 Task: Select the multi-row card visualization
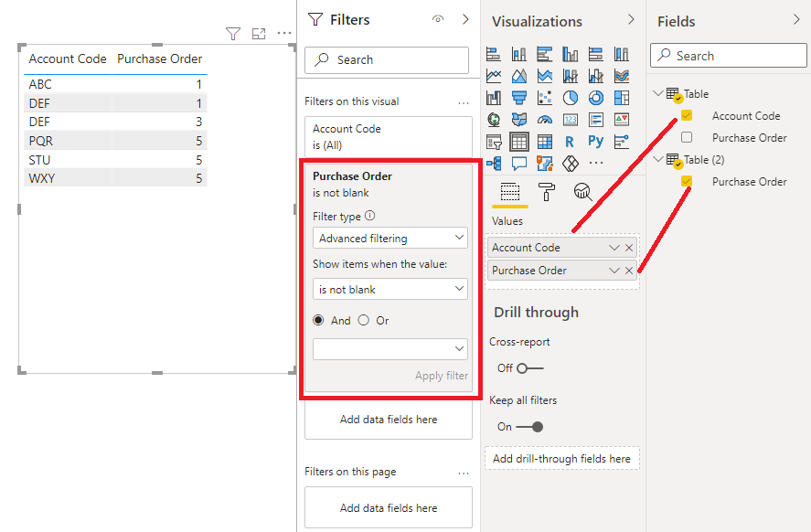596,120
